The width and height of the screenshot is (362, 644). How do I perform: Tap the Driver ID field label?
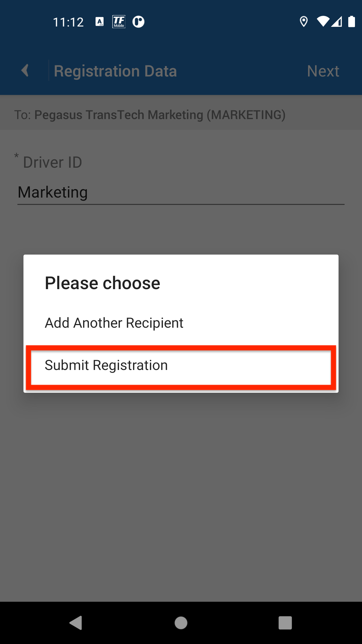click(52, 162)
